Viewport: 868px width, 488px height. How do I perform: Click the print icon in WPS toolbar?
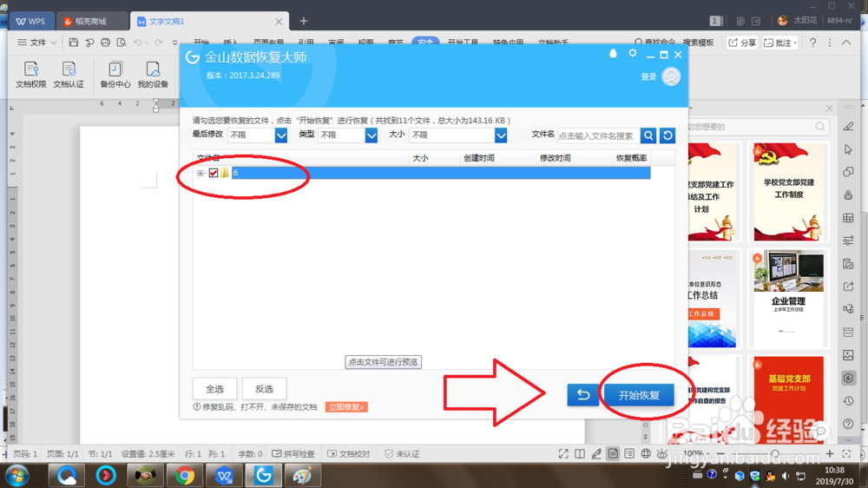(x=105, y=43)
